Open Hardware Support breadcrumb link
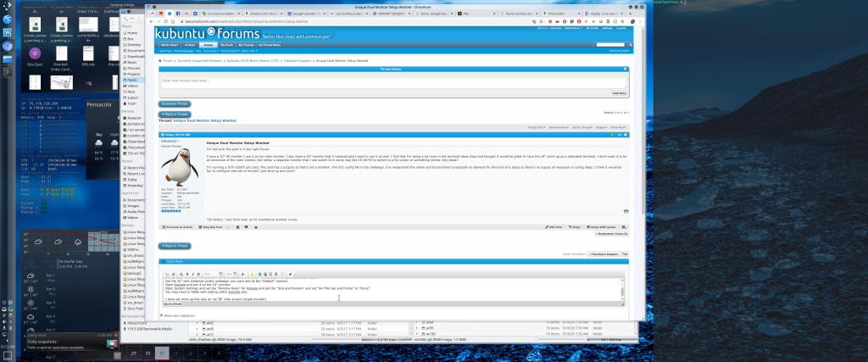868x362 pixels. tap(296, 60)
